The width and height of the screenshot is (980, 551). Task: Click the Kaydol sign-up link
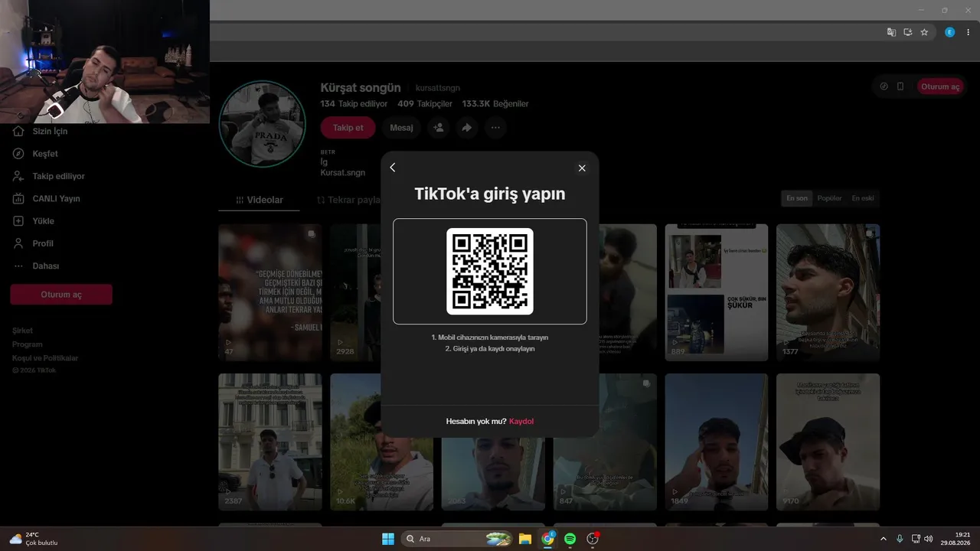521,422
